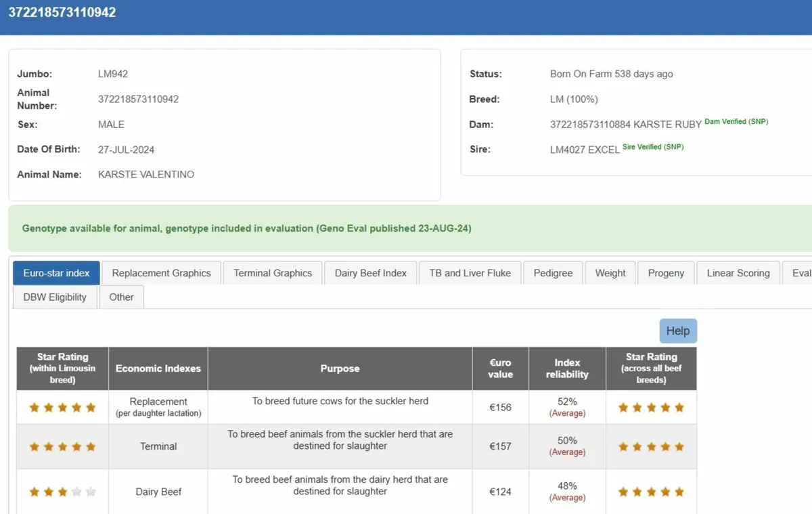Click the Dam Verified (SNP) label

[x=736, y=122]
